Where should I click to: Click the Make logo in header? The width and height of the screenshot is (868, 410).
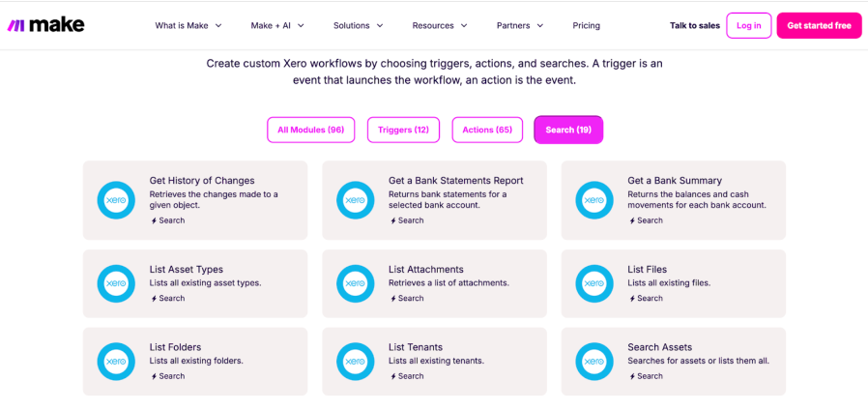tap(45, 25)
